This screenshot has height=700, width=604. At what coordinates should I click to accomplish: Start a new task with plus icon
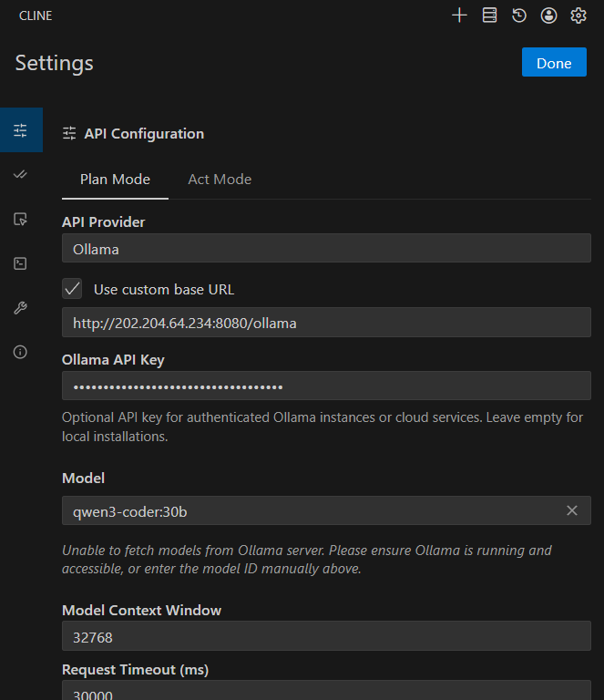click(459, 15)
